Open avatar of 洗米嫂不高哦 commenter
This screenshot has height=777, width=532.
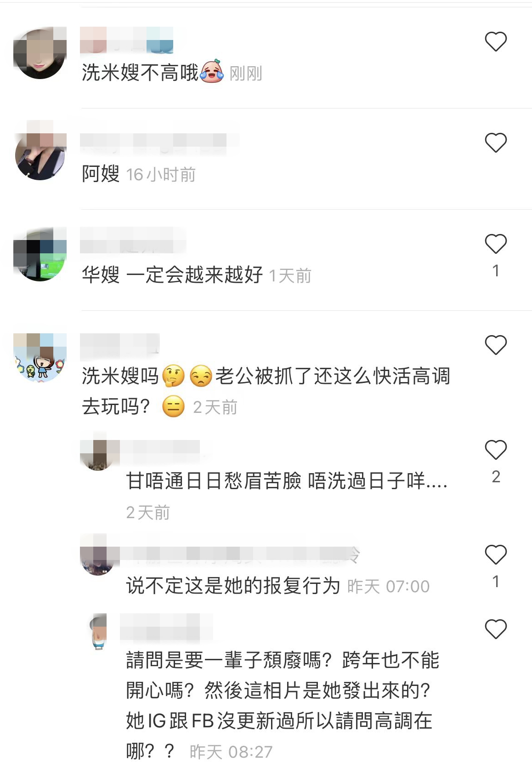[40, 53]
